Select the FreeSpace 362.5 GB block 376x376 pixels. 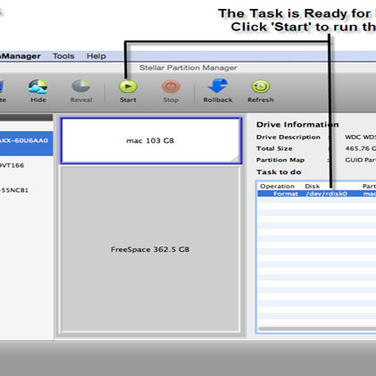coord(150,249)
